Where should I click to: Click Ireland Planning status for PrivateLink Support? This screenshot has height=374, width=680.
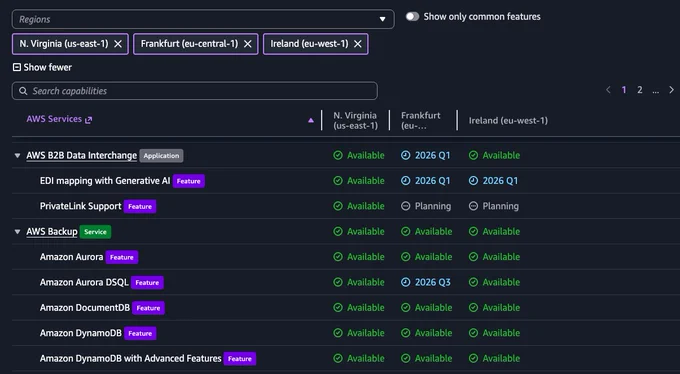pos(494,206)
